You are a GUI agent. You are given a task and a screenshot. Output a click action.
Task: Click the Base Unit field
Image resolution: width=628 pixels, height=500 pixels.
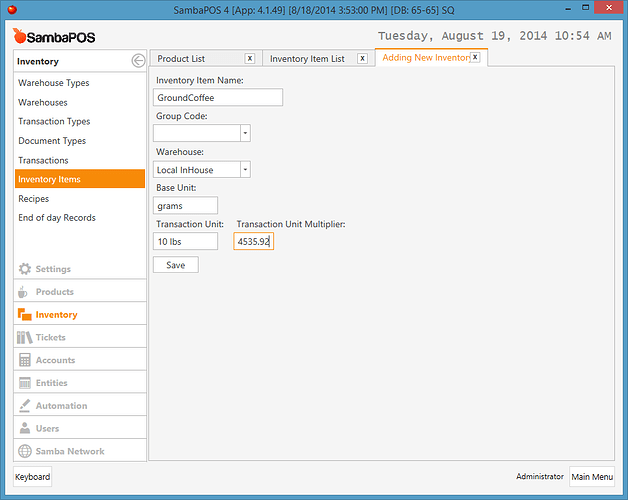click(x=185, y=206)
